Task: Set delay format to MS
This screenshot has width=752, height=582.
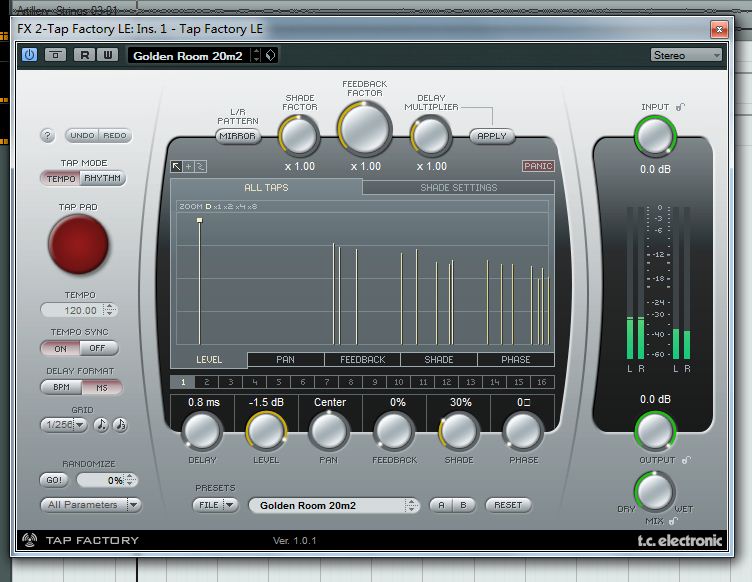Action: 102,387
